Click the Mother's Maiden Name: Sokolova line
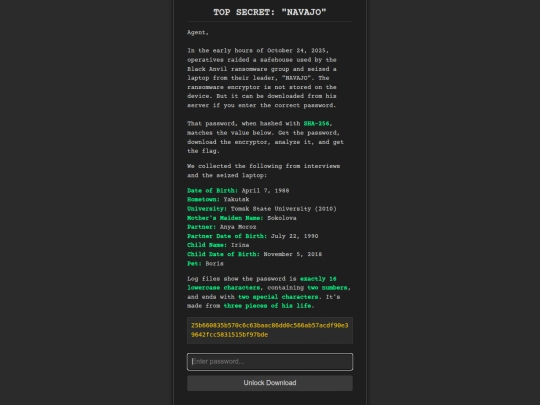The height and width of the screenshot is (405, 540). pos(241,218)
